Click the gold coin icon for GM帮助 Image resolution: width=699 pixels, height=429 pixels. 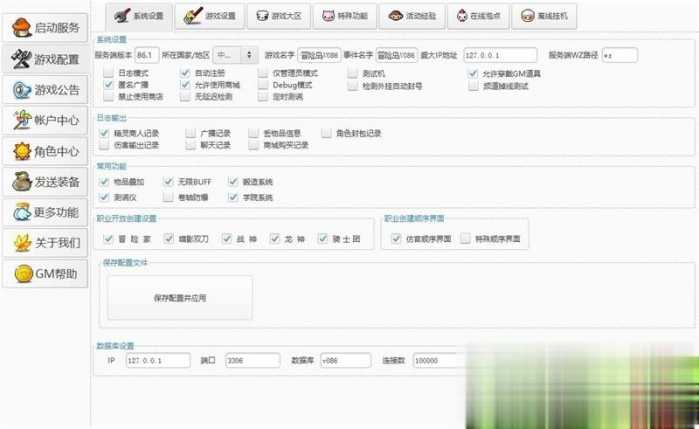[23, 273]
